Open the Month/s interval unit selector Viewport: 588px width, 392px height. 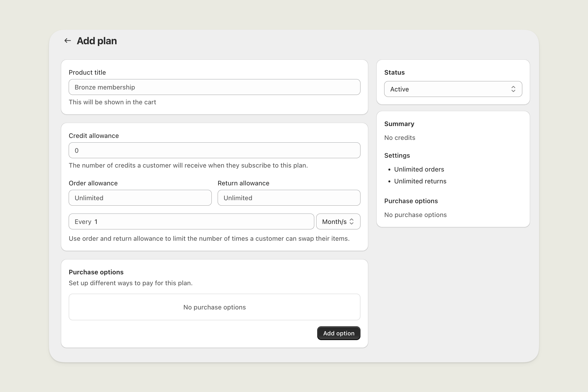pos(338,221)
